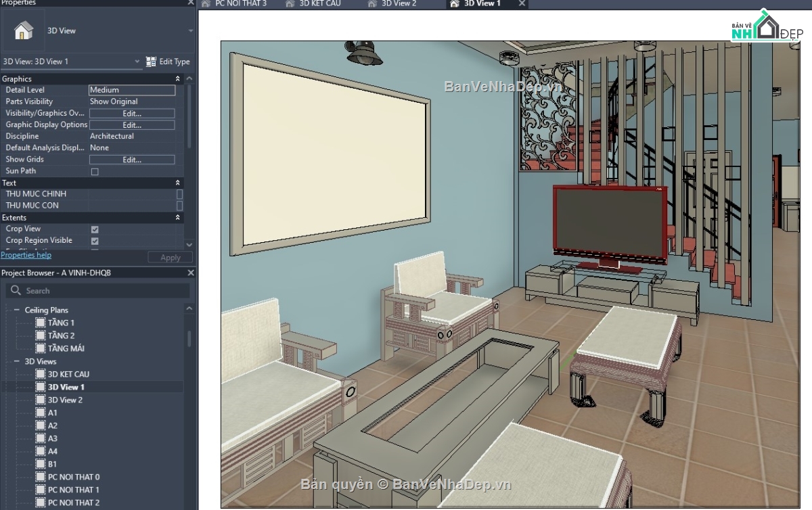
Task: Enable the Sun Path checkbox
Action: 95,172
